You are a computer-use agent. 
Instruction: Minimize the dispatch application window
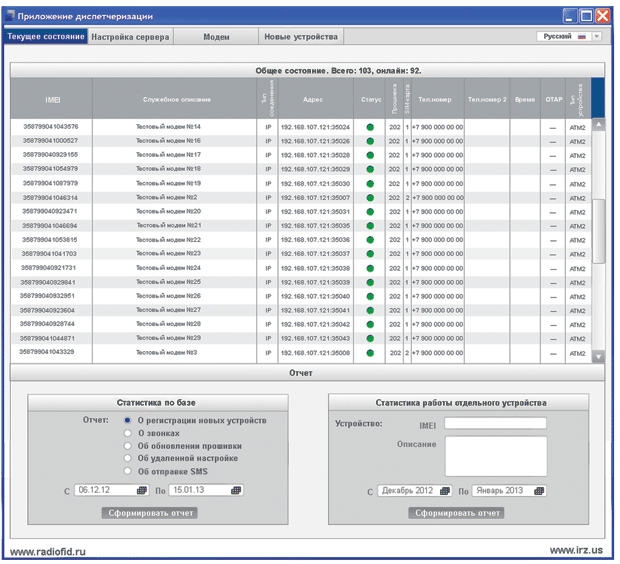pyautogui.click(x=570, y=16)
